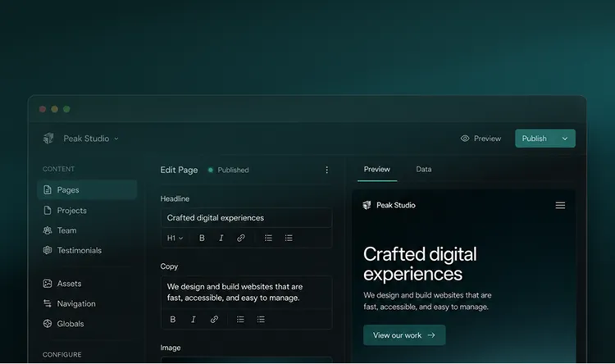Click the Crafted digital experiences preview heading

pyautogui.click(x=420, y=264)
